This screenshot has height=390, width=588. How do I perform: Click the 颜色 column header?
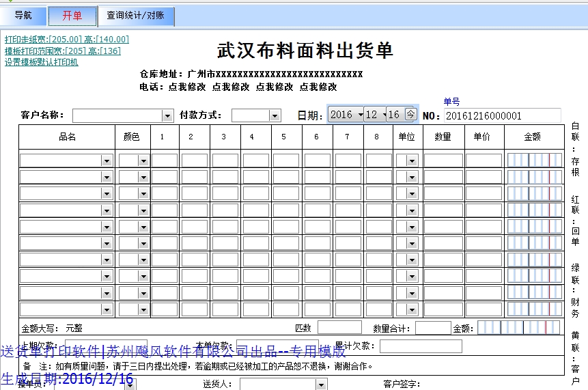coord(132,137)
